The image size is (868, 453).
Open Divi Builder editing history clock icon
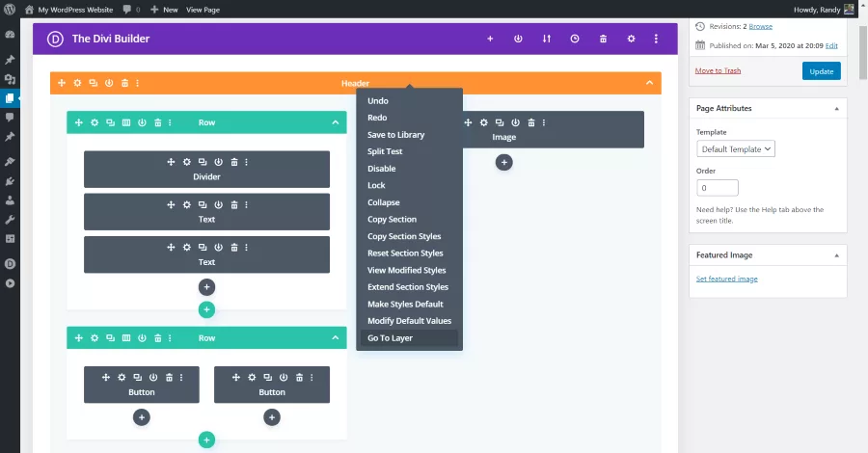tap(575, 39)
